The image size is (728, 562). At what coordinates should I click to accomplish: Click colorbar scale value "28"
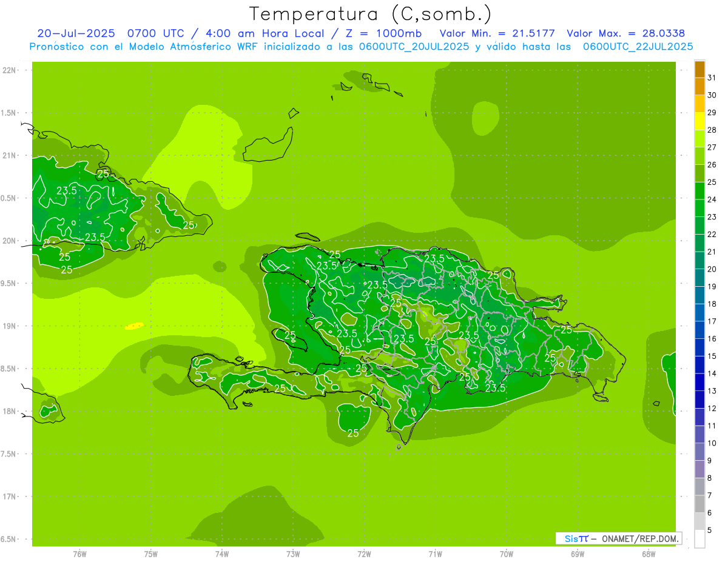(x=712, y=130)
